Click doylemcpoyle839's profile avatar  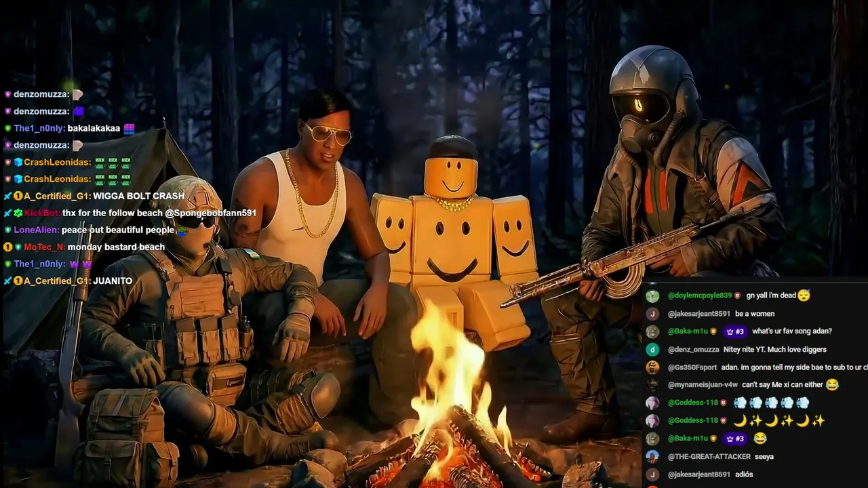click(652, 296)
